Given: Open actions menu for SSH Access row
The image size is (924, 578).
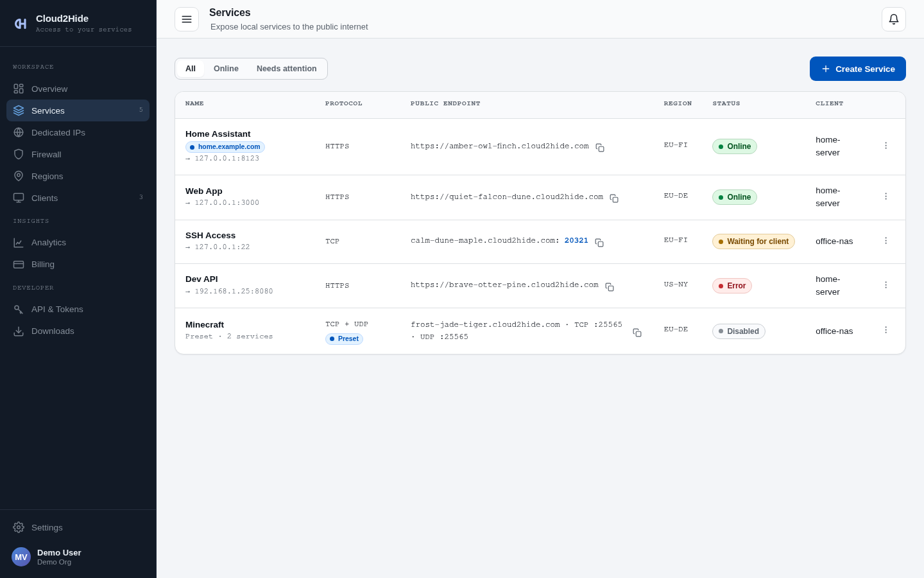Looking at the screenshot, I should [x=886, y=241].
